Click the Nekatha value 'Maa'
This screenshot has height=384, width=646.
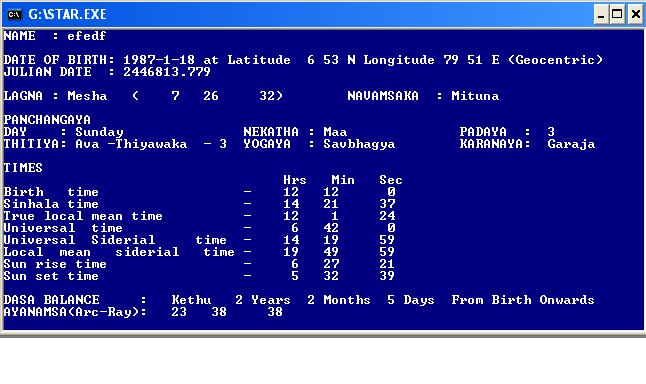coord(335,132)
